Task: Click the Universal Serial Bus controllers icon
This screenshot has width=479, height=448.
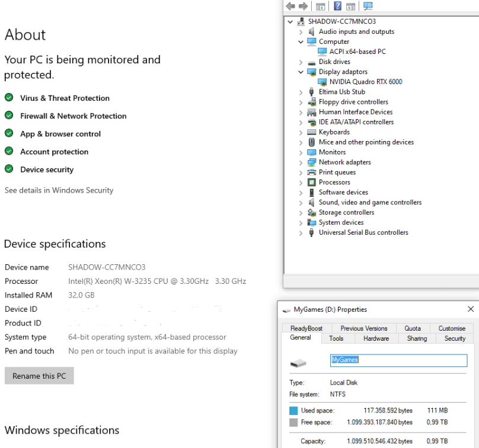Action: pyautogui.click(x=311, y=232)
